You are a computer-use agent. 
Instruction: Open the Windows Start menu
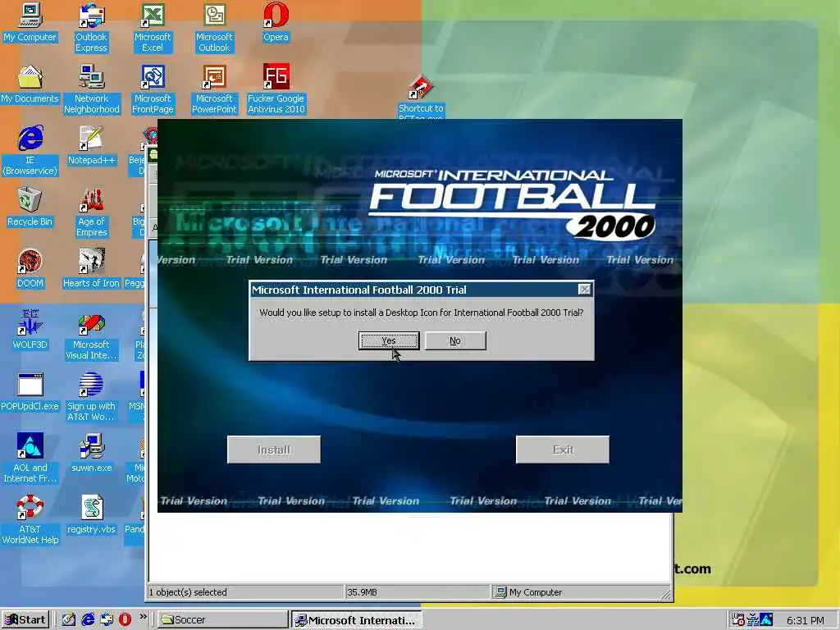coord(25,620)
